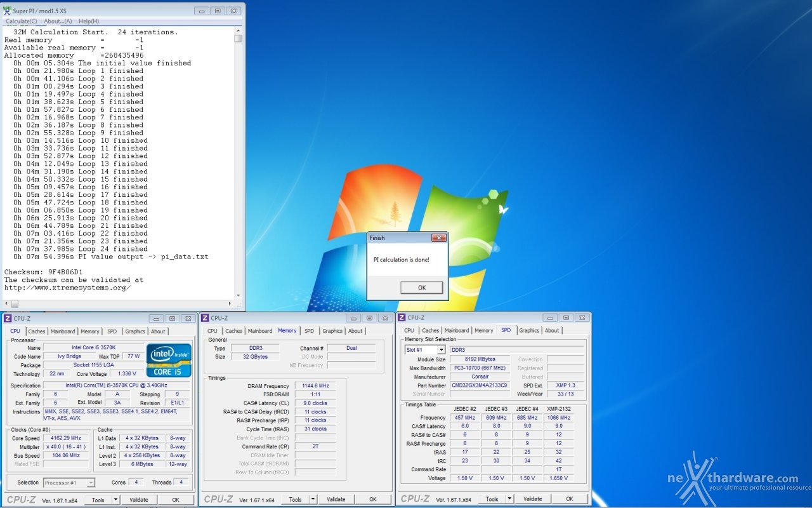Screen dimensions: 812x508
Task: Click Week/Year value 33 / 13
Action: pos(565,394)
